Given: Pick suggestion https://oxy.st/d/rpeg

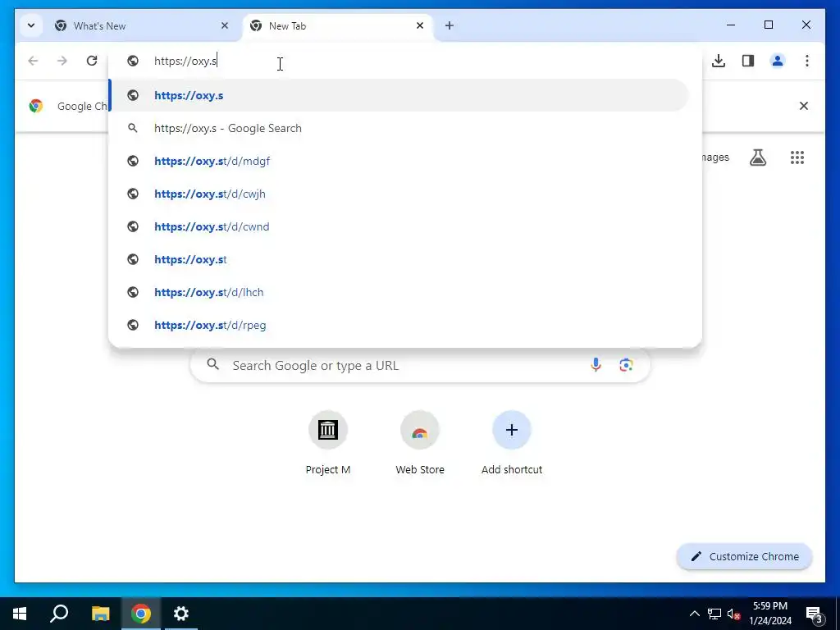Looking at the screenshot, I should point(399,325).
